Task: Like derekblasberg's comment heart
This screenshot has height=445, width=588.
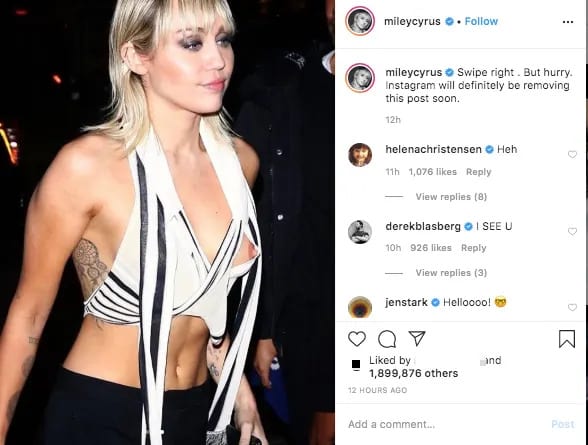Action: (x=572, y=231)
